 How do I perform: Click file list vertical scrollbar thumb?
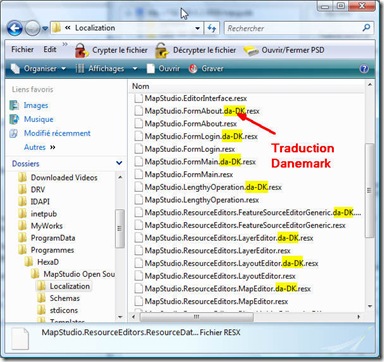click(369, 190)
